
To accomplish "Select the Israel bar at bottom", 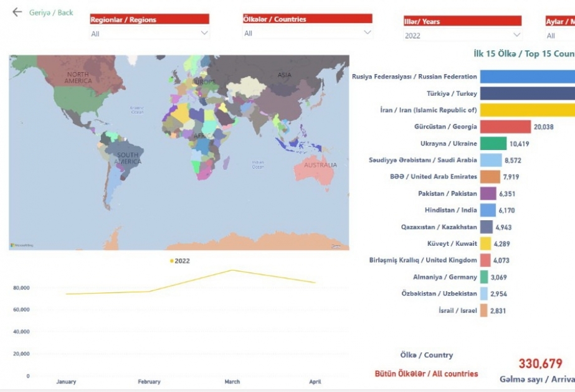I will 483,310.
